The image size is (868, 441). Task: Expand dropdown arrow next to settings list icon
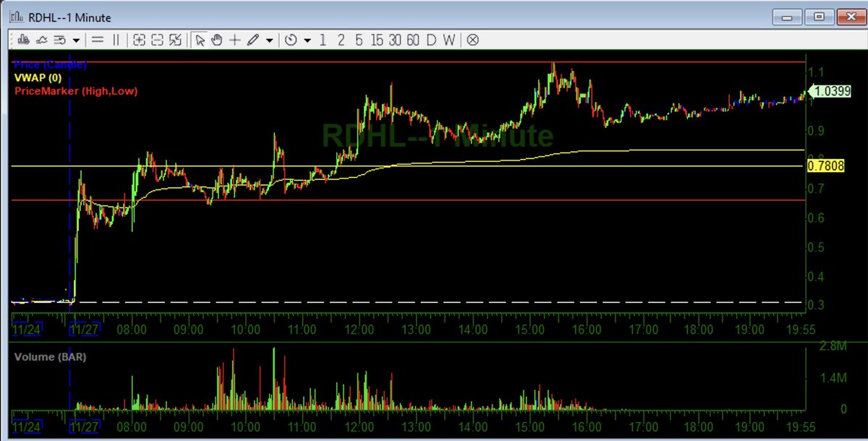(x=75, y=40)
